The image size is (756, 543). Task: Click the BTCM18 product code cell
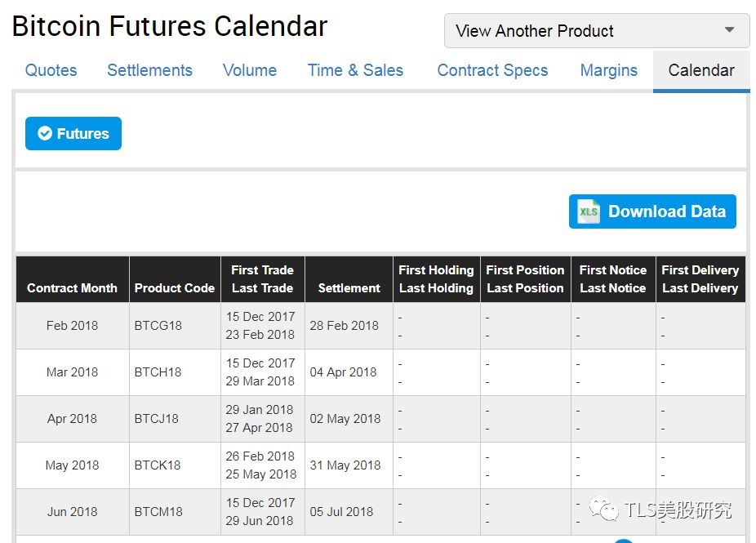158,512
